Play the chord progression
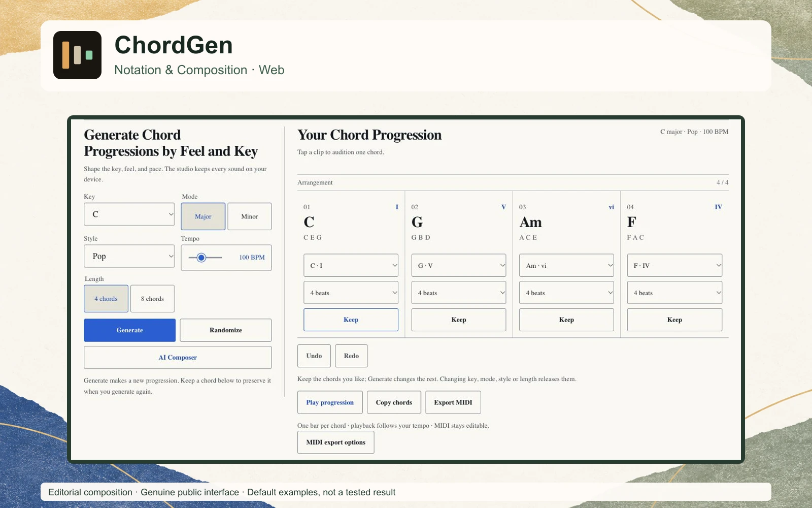This screenshot has height=508, width=812. coord(330,402)
